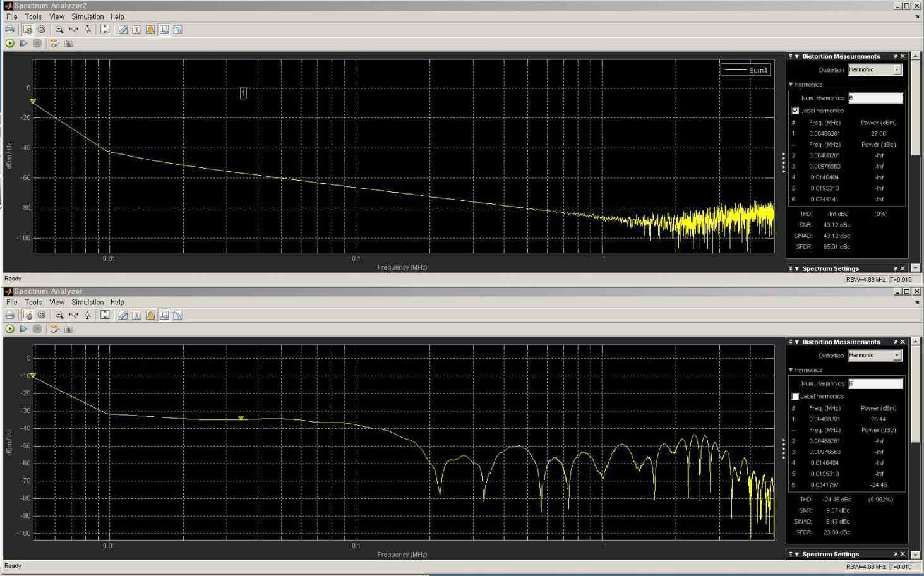The image size is (924, 576).
Task: Click the Print icon in lower Spectrum Analyzer toolbar
Action: 9,315
